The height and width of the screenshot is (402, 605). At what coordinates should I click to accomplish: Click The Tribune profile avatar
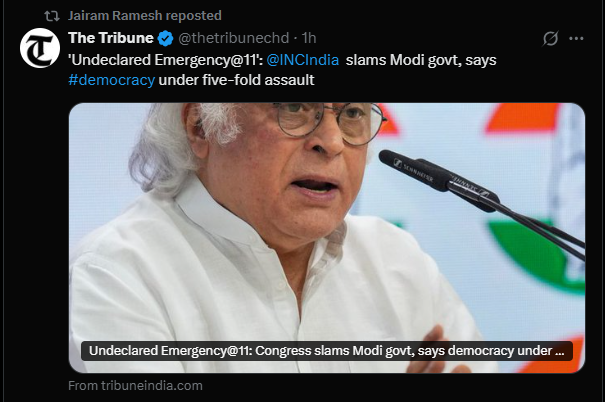tap(40, 48)
